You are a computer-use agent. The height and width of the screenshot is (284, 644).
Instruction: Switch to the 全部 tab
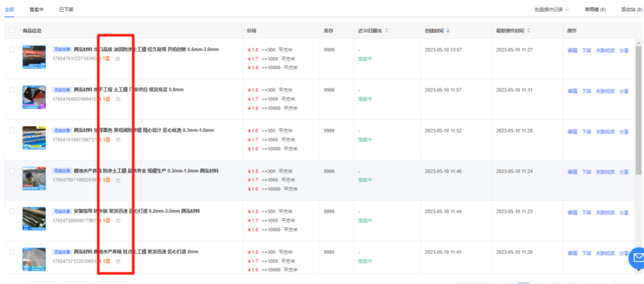pyautogui.click(x=10, y=9)
